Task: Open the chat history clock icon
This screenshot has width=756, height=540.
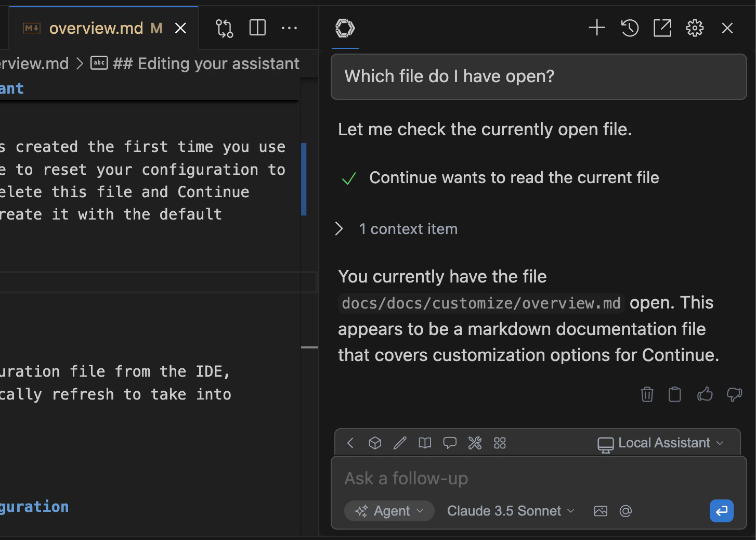Action: click(x=630, y=28)
